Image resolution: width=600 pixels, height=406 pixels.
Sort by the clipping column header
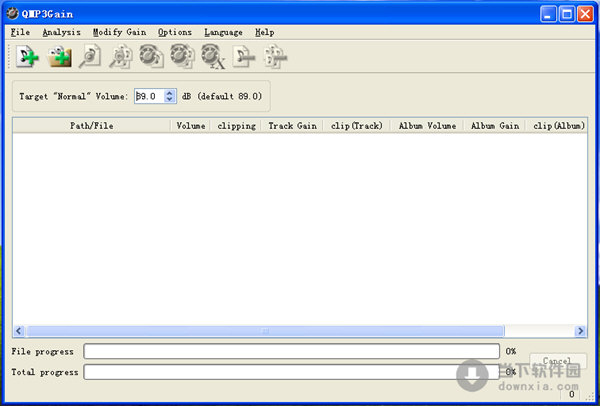tap(236, 126)
